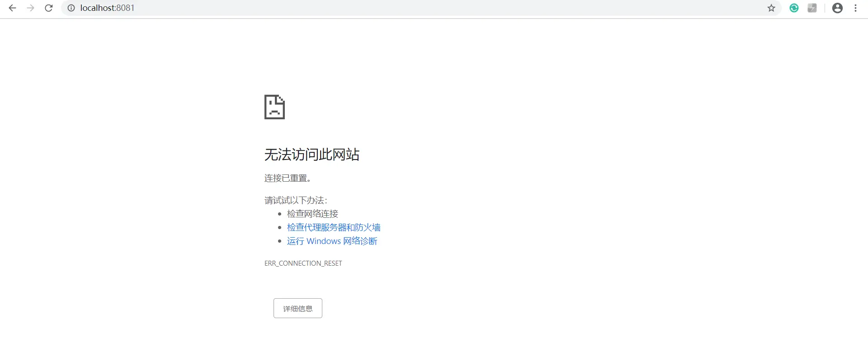Click the address bar showing localhost:8081
The image size is (868, 352).
(x=420, y=8)
